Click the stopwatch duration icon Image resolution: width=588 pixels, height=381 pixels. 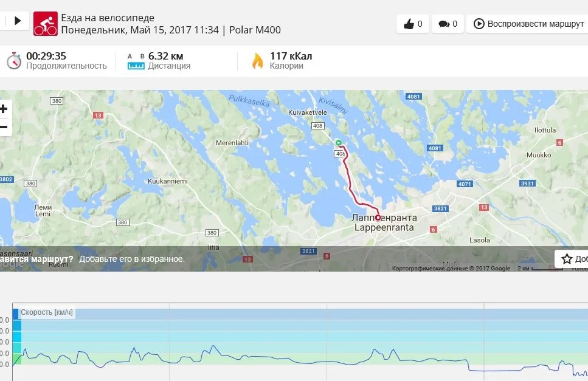(14, 61)
